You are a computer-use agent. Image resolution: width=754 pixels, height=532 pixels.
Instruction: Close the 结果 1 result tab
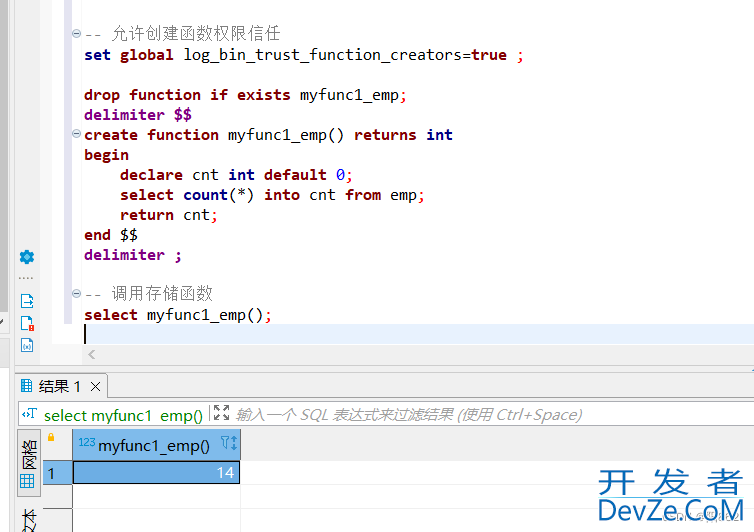pos(96,386)
